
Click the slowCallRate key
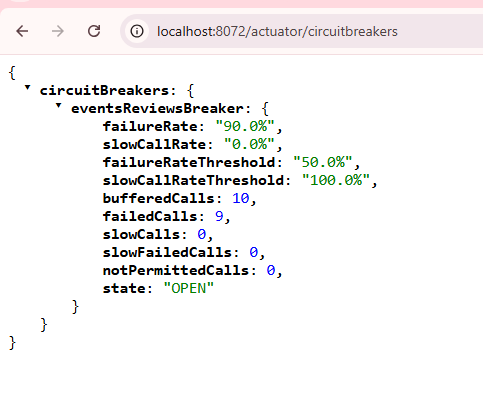[154, 144]
